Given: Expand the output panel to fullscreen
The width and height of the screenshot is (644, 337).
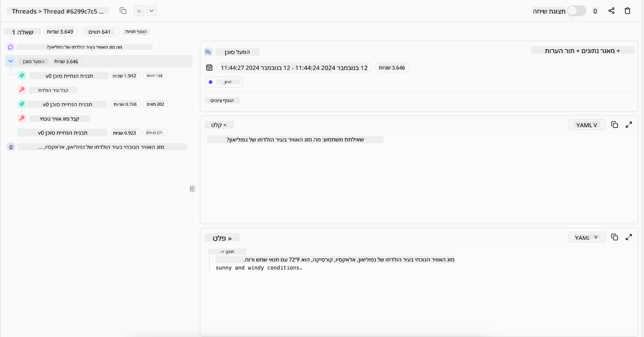Looking at the screenshot, I should [629, 237].
